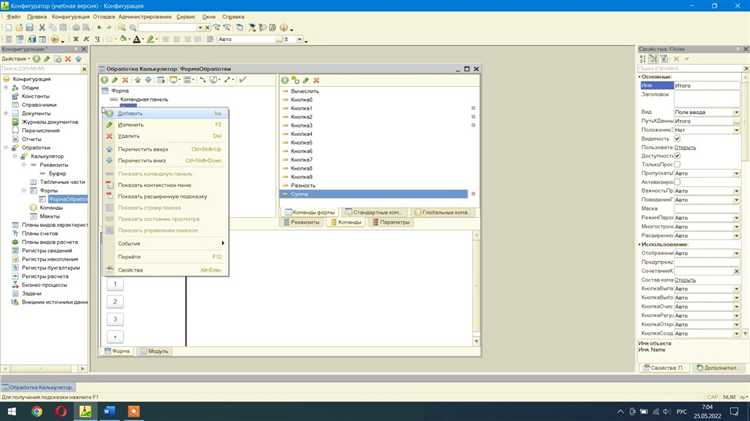Collapse the Основные properties section

click(x=640, y=77)
